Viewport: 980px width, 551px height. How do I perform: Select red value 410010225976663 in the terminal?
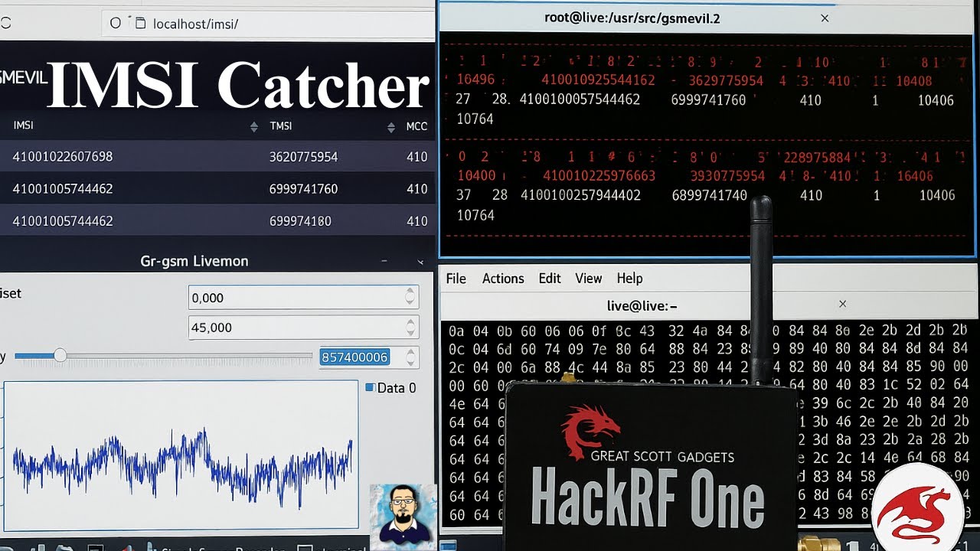pyautogui.click(x=599, y=176)
